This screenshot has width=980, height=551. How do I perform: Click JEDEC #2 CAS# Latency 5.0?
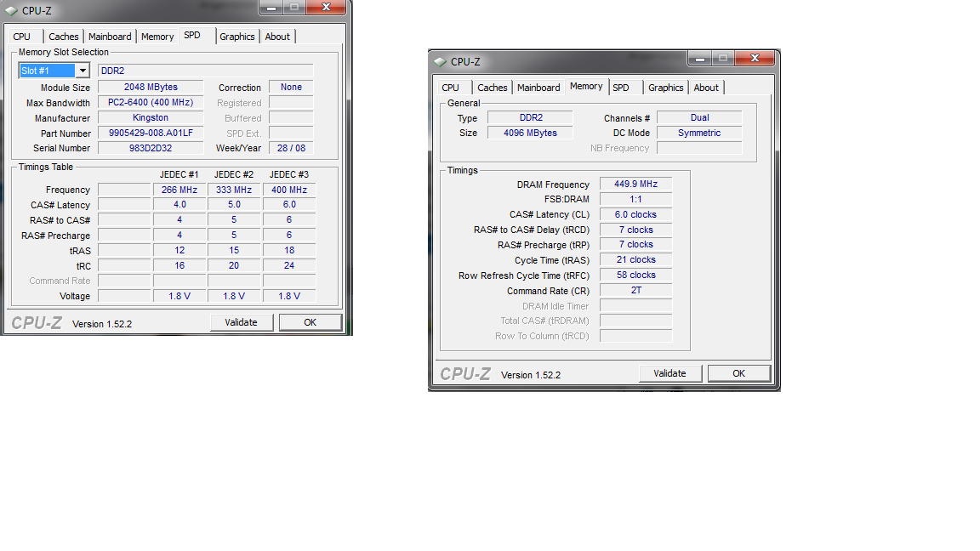coord(234,204)
